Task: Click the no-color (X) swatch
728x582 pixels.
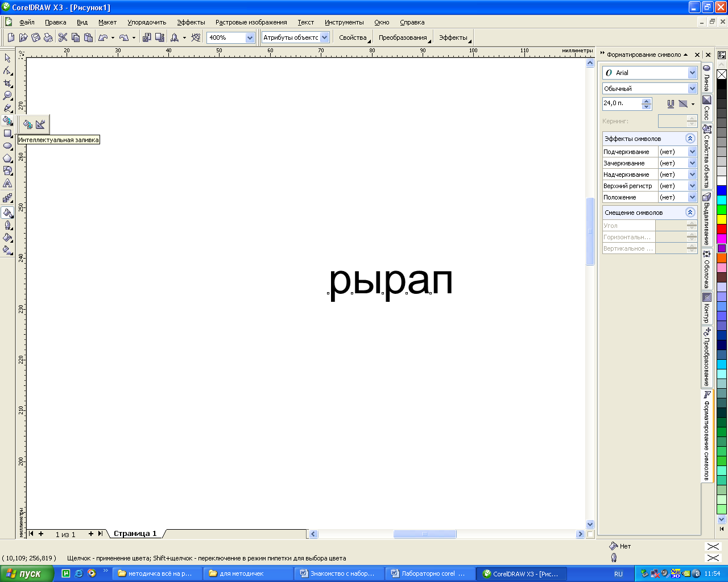Action: tap(721, 74)
